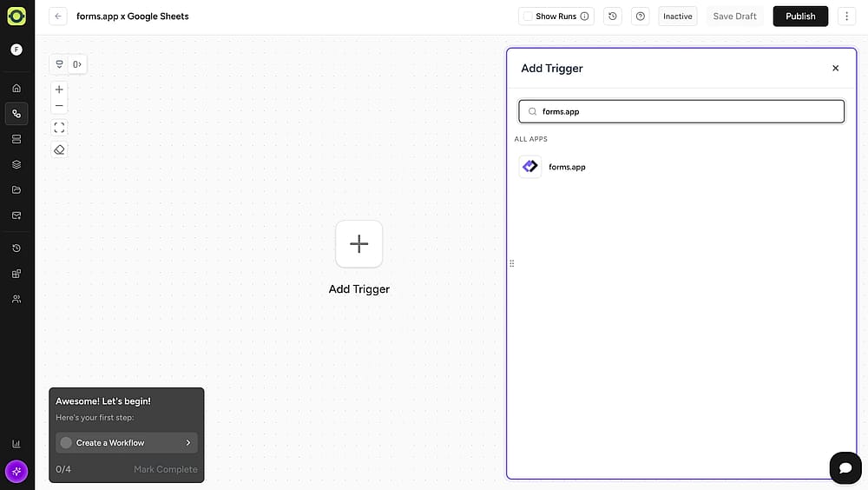Image resolution: width=868 pixels, height=490 pixels.
Task: Expand the Create a Workflow step chevron
Action: point(188,443)
